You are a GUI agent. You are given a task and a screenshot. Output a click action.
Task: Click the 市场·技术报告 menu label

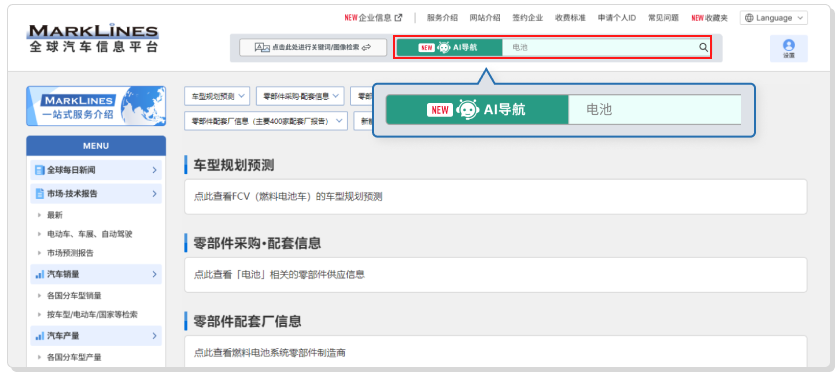(72, 194)
